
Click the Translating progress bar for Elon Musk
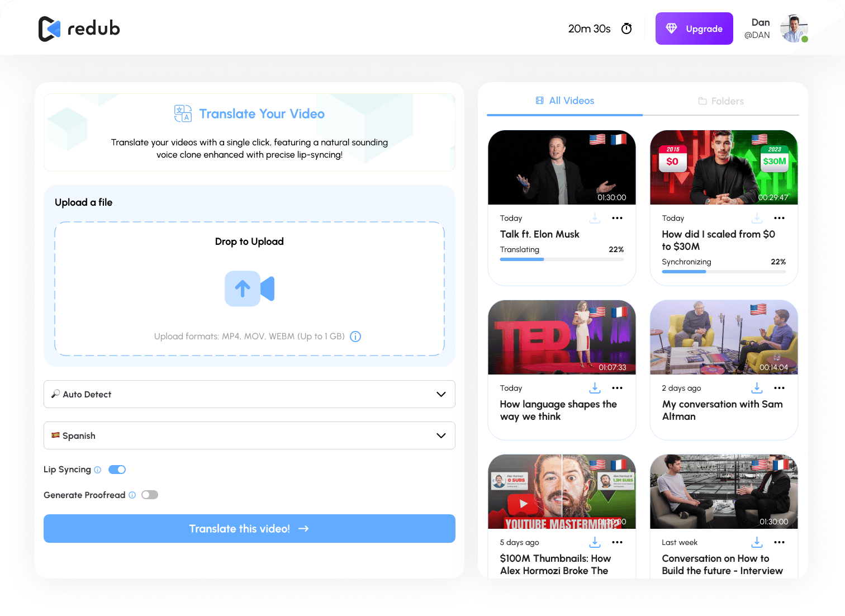click(562, 259)
